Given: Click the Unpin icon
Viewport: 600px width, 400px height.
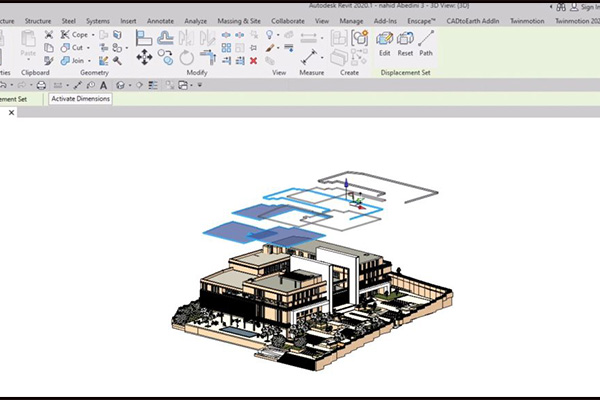Looking at the screenshot, I should tap(254, 35).
